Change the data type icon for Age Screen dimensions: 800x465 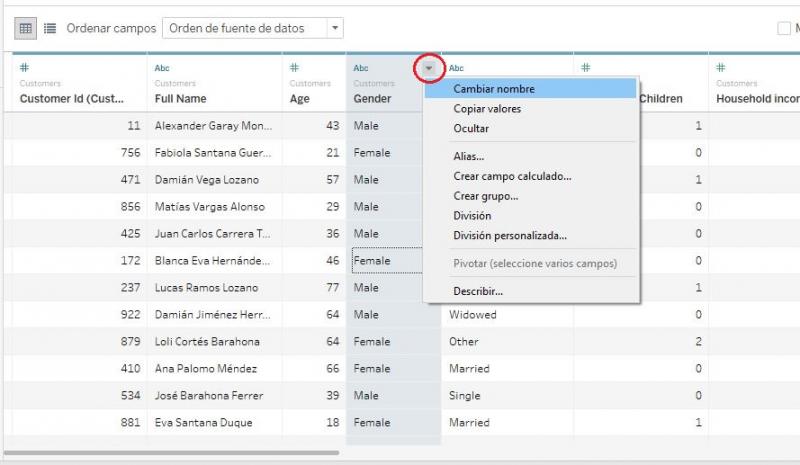point(295,68)
